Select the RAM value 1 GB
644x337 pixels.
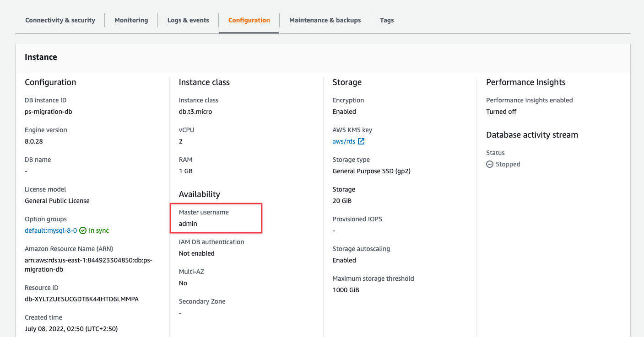pyautogui.click(x=186, y=171)
